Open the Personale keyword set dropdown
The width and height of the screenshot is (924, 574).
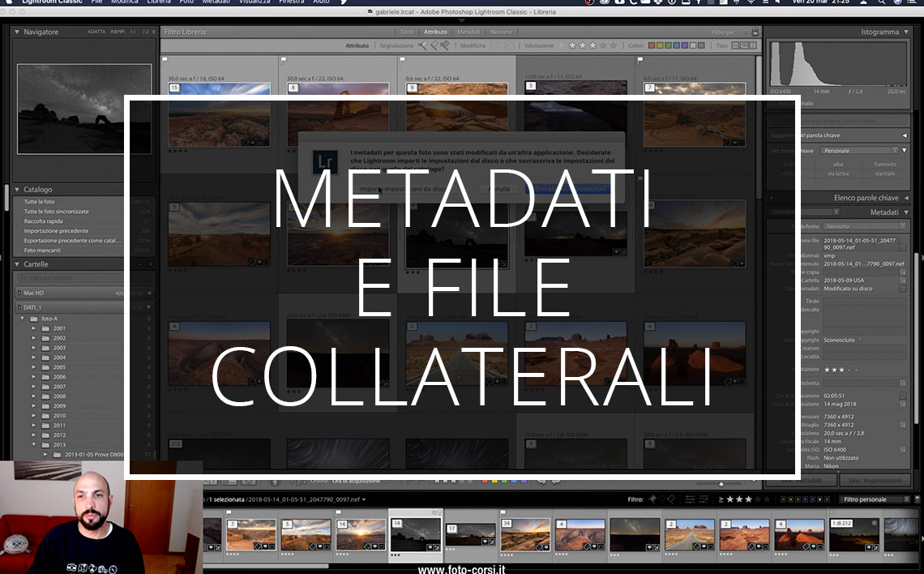(859, 151)
